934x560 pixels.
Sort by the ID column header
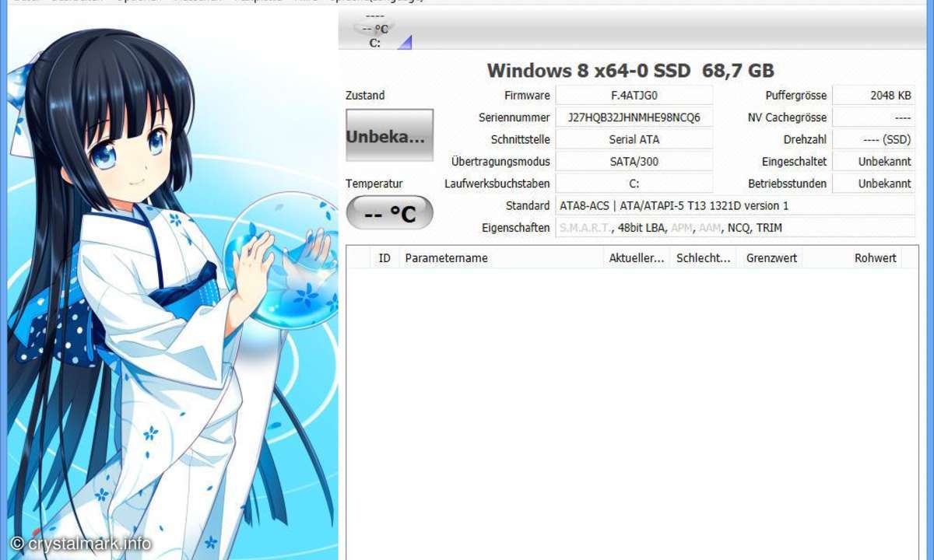(x=384, y=258)
